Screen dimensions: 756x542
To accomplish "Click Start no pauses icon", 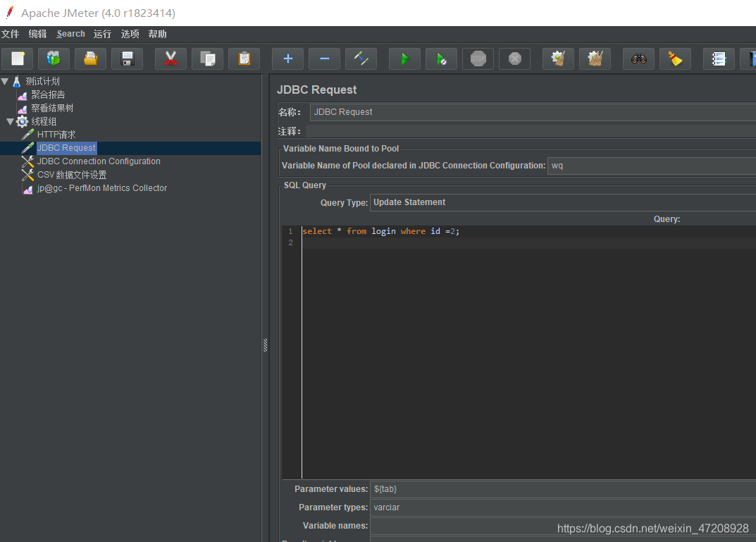I will pyautogui.click(x=441, y=58).
